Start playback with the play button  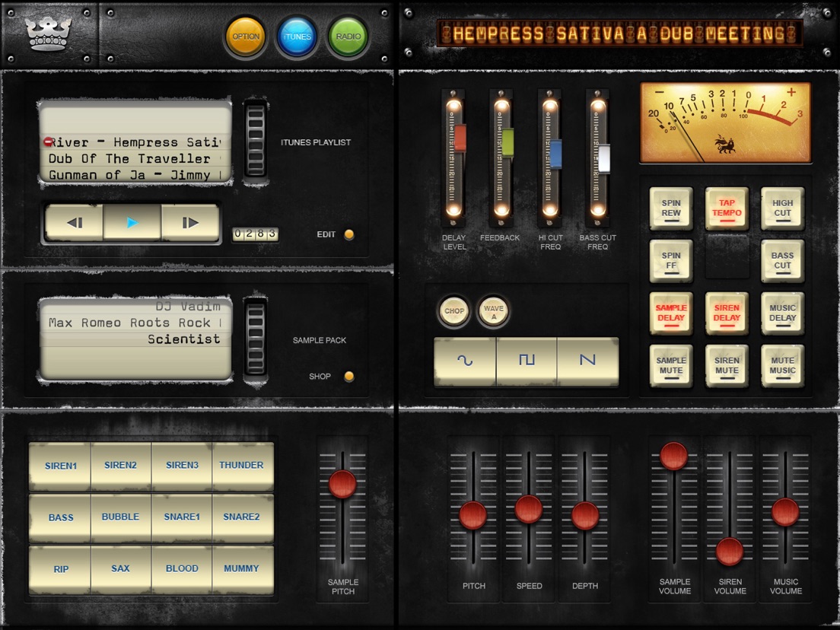point(132,222)
